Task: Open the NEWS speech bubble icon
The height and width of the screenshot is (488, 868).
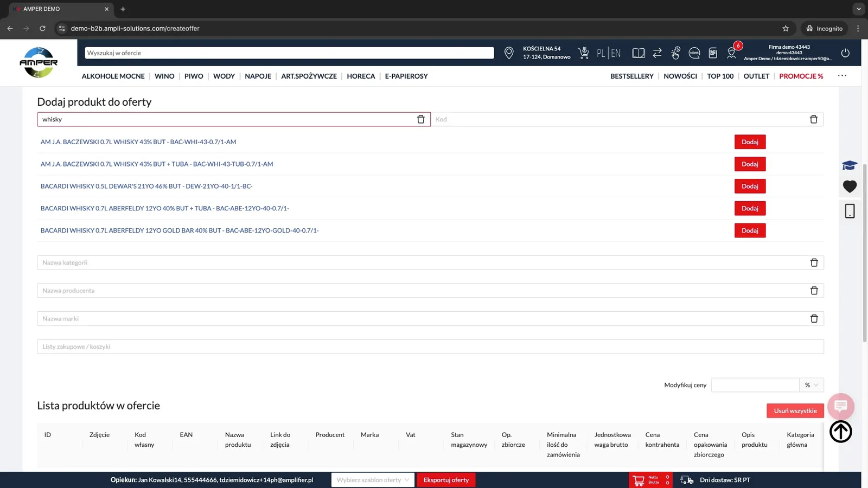Action: [694, 53]
